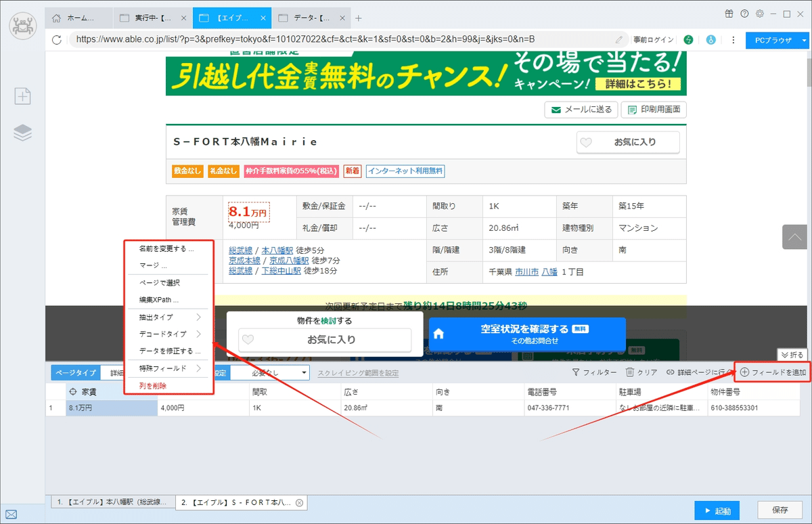The width and height of the screenshot is (812, 524).
Task: Click メールに送る button
Action: pyautogui.click(x=581, y=109)
